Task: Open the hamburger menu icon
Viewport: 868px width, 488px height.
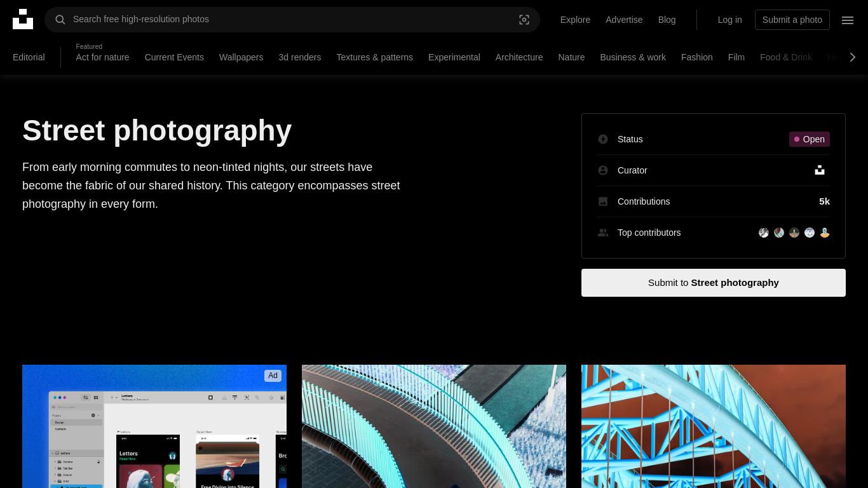Action: [x=848, y=20]
